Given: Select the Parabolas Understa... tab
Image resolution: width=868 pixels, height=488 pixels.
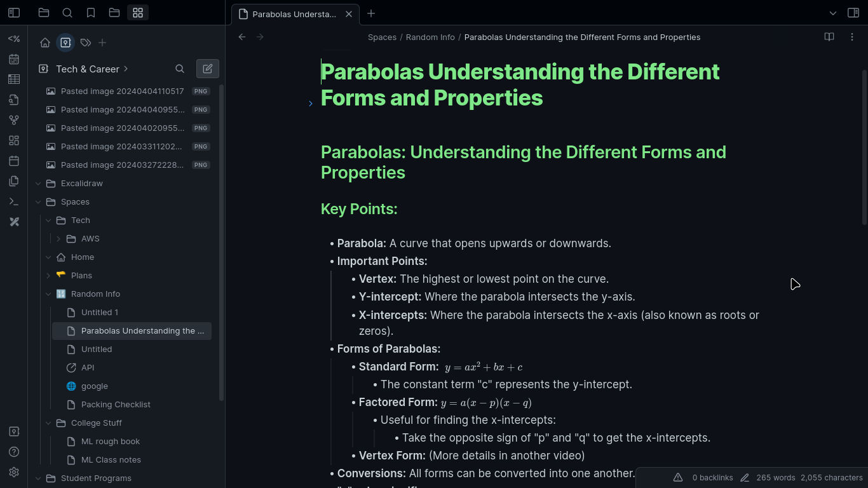Looking at the screenshot, I should coord(294,14).
